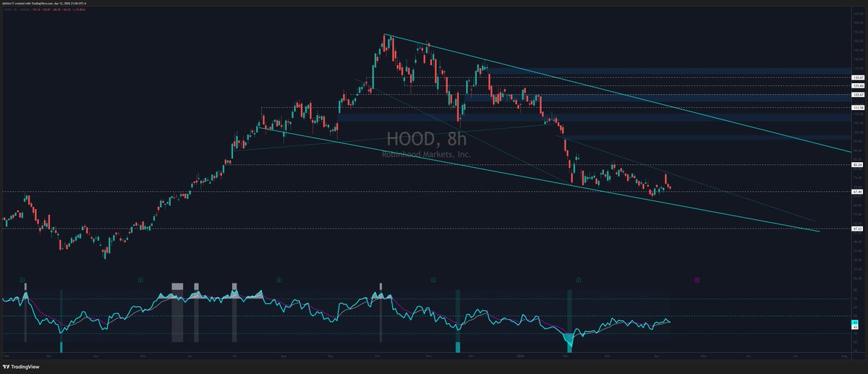Select the 47.22 price level label
The height and width of the screenshot is (374, 868).
(859, 229)
